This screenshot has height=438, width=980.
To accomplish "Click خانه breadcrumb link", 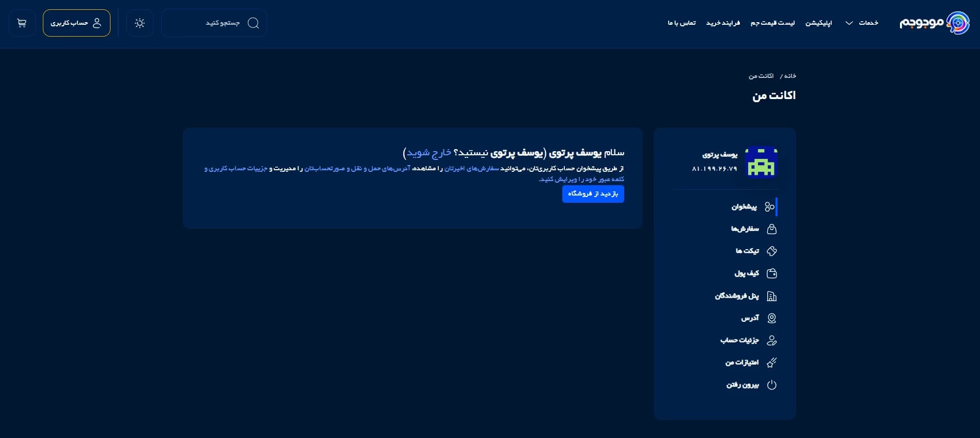I will [790, 76].
